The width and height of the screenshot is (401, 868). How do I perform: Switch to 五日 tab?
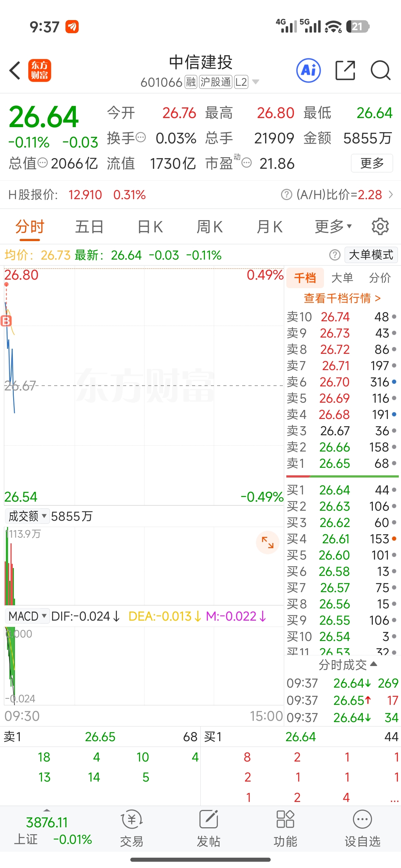tap(89, 226)
